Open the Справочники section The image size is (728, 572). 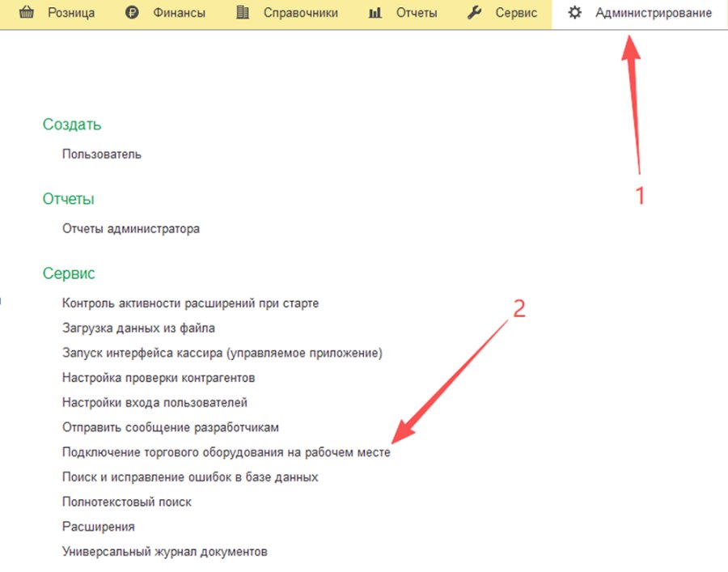pos(301,13)
